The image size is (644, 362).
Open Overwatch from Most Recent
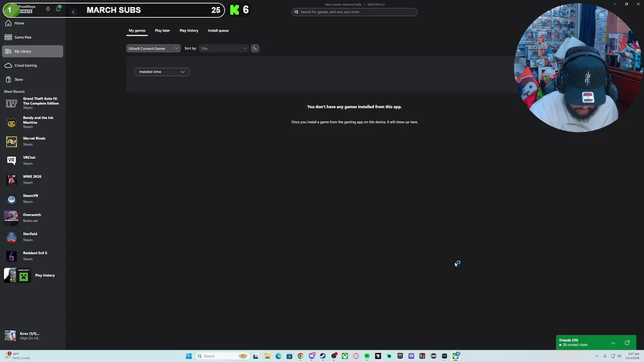32,218
